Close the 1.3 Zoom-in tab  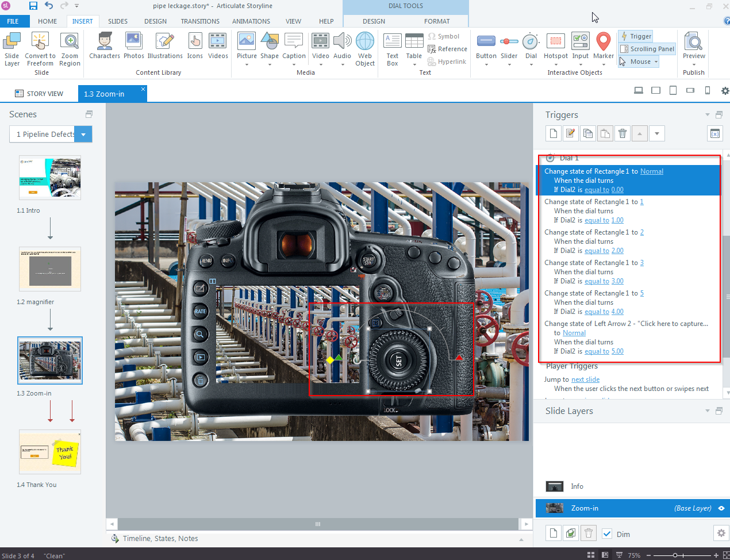click(143, 89)
